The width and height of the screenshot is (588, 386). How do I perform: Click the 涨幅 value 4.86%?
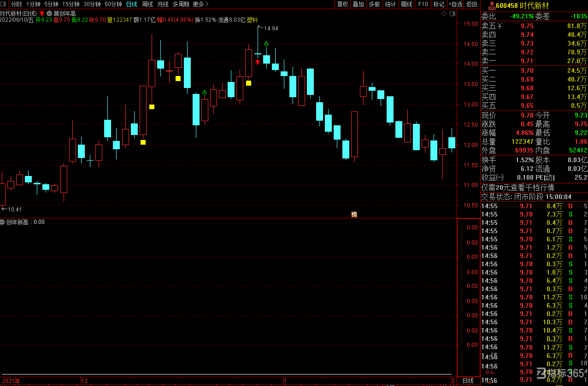click(x=524, y=133)
